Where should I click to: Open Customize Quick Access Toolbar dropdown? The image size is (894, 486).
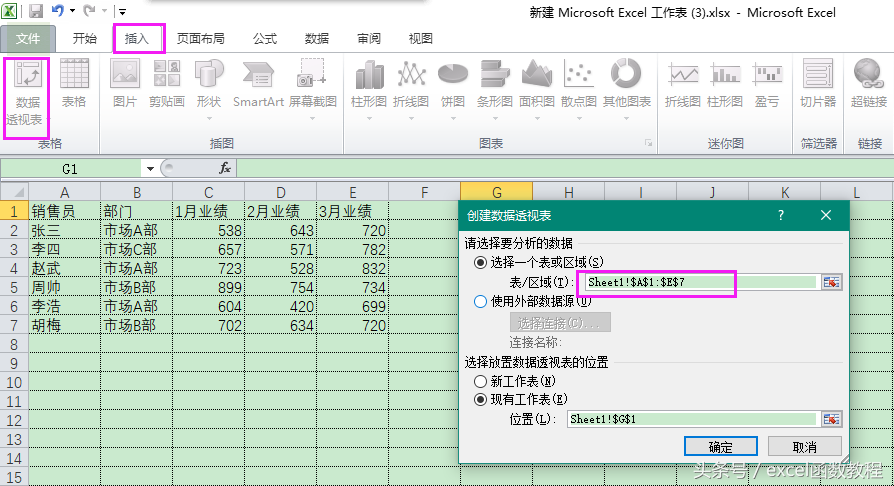(122, 11)
